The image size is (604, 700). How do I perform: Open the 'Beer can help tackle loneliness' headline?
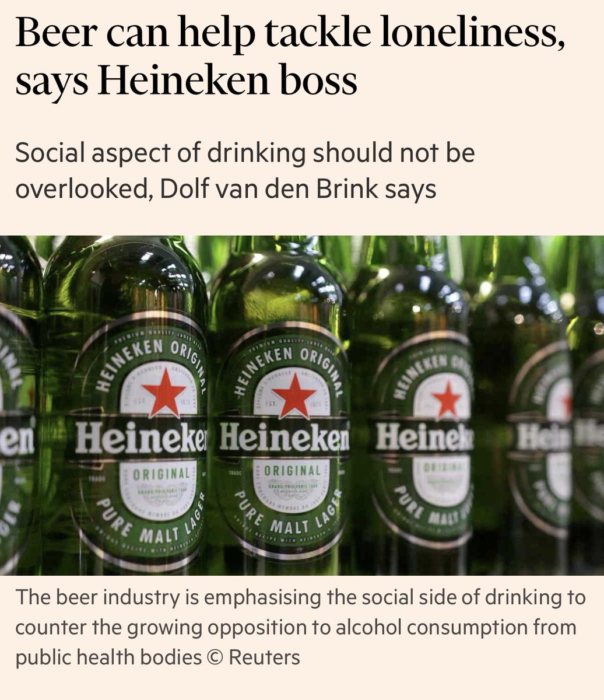pyautogui.click(x=290, y=36)
